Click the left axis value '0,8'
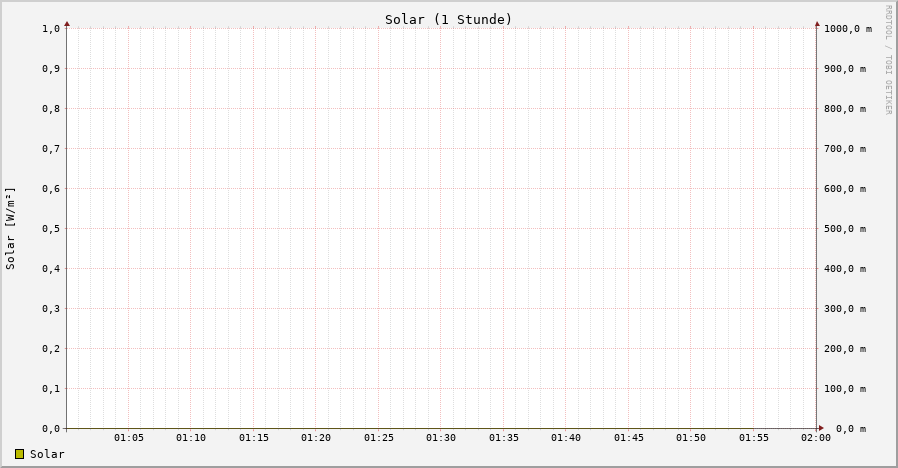This screenshot has height=468, width=898. pyautogui.click(x=51, y=109)
